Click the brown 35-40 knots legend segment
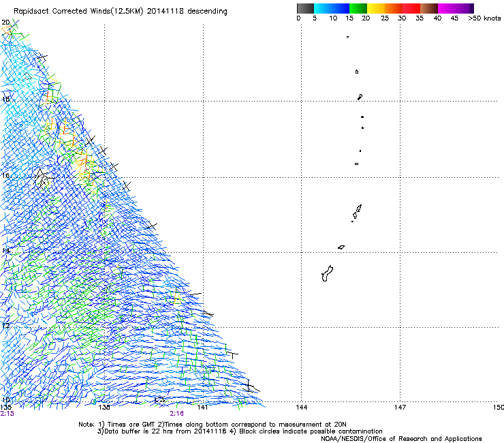Image resolution: width=504 pixels, height=443 pixels. [429, 8]
